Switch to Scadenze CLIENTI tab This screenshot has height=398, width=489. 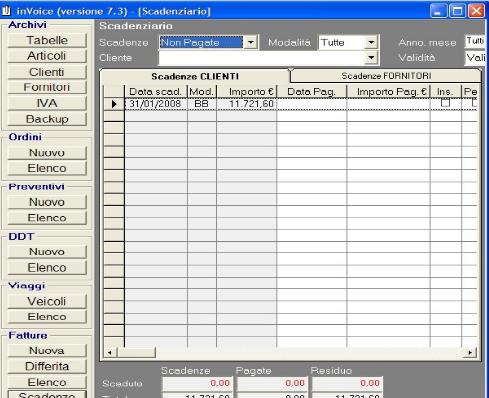point(195,76)
